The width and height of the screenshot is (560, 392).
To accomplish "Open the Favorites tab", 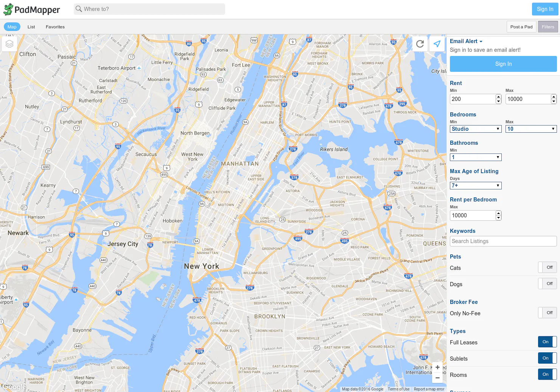I will point(55,27).
